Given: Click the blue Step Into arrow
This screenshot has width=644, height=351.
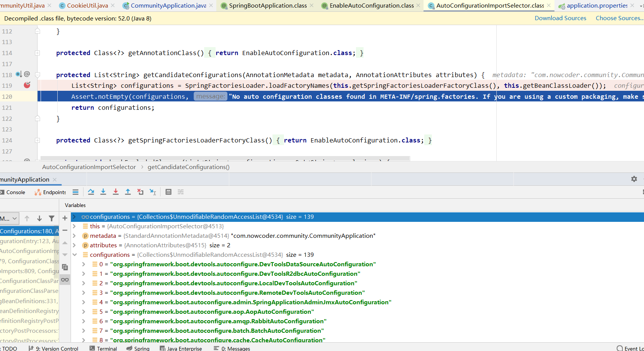Looking at the screenshot, I should click(103, 192).
